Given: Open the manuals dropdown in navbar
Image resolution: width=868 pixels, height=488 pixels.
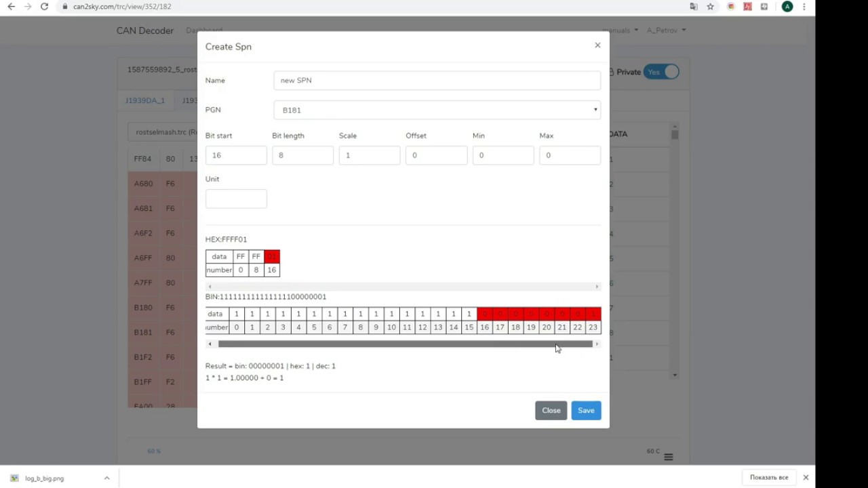Looking at the screenshot, I should [620, 30].
